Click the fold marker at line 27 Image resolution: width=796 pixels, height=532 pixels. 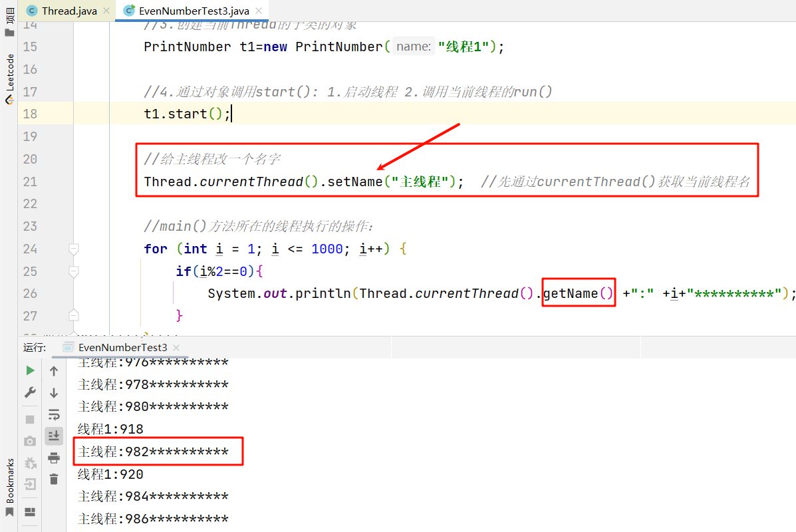pos(73,316)
